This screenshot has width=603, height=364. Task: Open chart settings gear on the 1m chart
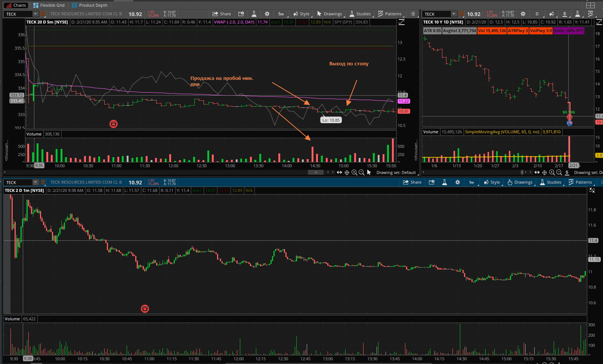pyautogui.click(x=458, y=182)
